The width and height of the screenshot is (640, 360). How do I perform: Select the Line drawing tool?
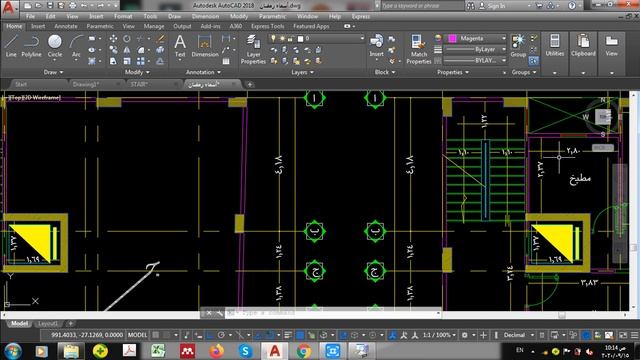coord(11,46)
